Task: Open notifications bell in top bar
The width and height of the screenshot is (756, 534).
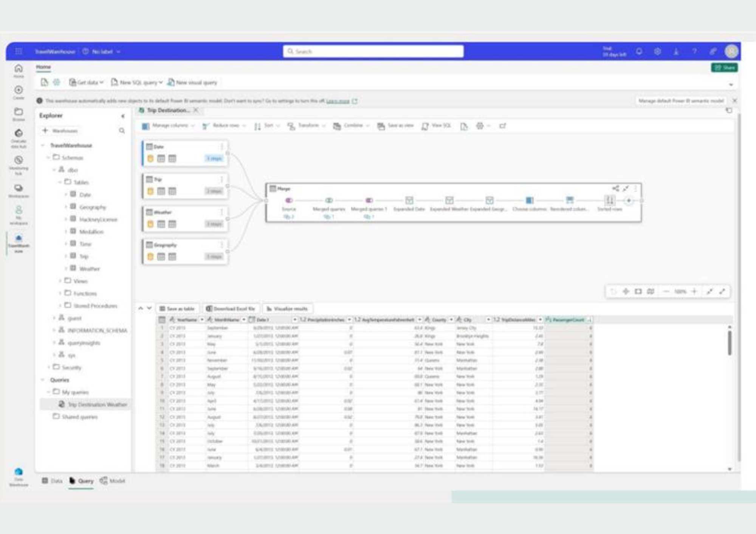Action: pyautogui.click(x=639, y=51)
